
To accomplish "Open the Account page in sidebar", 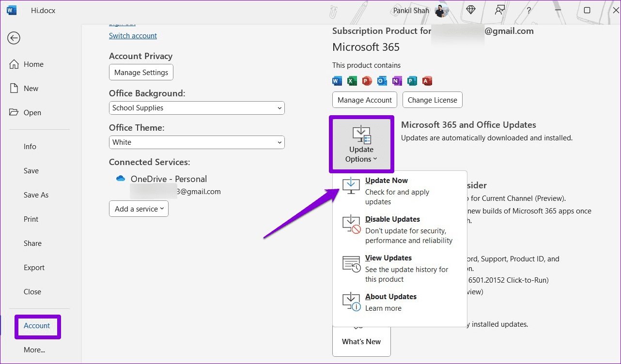I will 37,326.
